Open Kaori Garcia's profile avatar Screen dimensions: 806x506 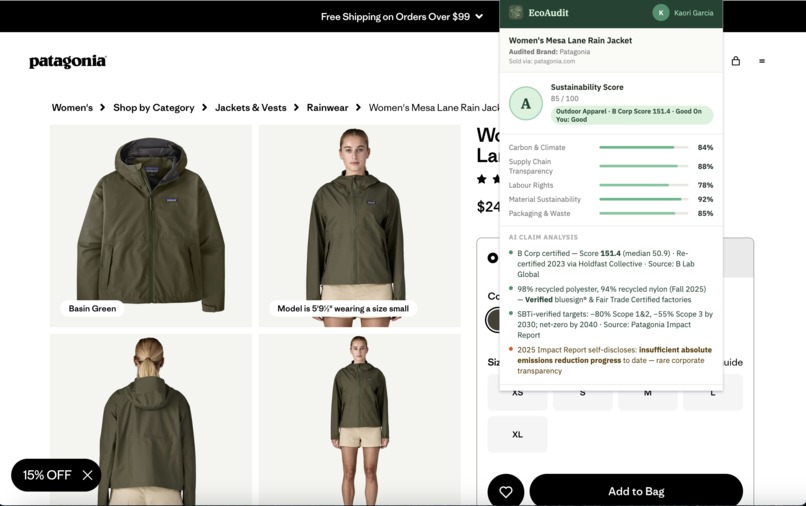[x=661, y=13]
